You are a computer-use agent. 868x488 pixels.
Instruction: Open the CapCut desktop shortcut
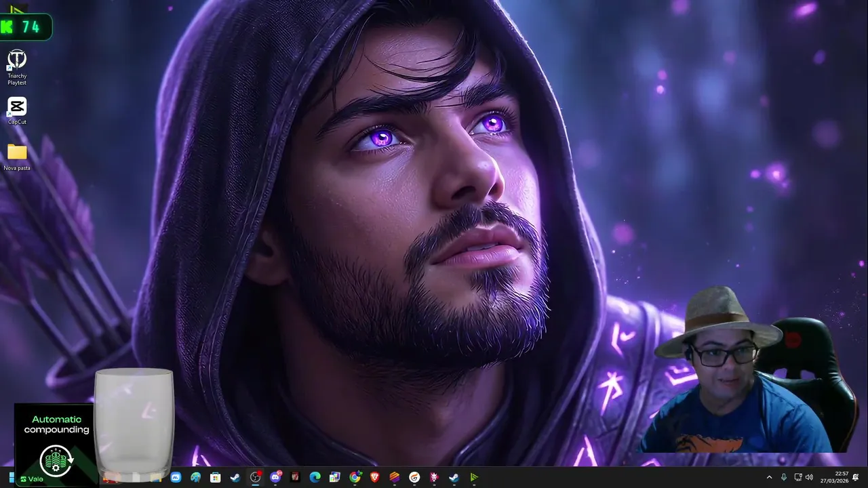pos(17,111)
